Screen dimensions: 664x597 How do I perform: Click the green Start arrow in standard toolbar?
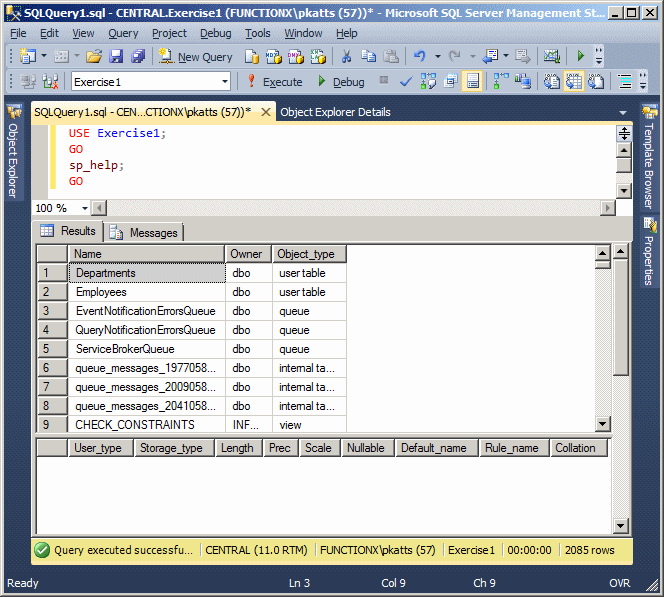point(581,56)
